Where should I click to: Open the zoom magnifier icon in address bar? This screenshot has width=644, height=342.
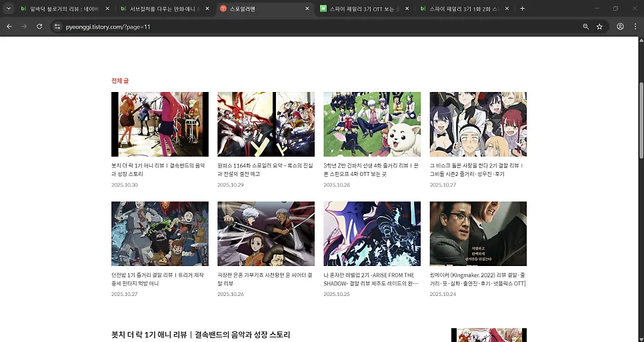click(586, 27)
